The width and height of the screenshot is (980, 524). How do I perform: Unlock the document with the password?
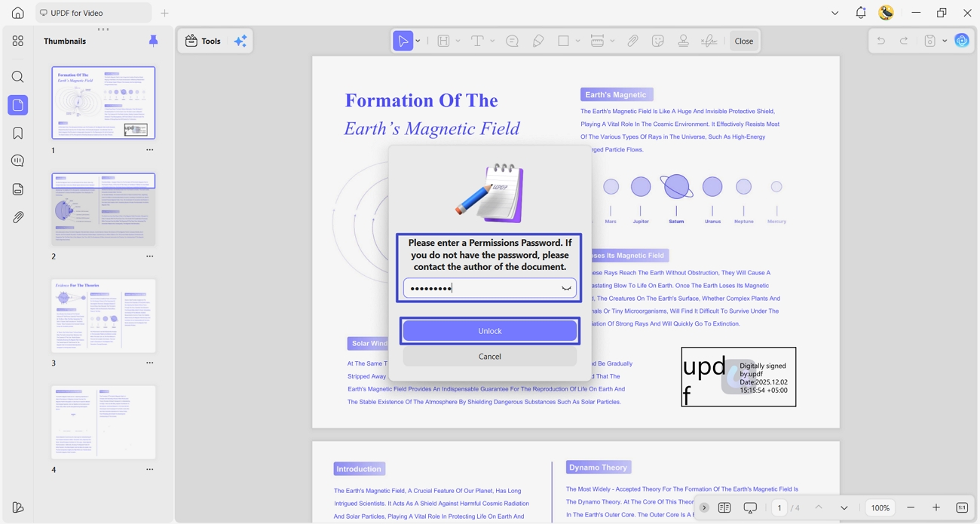pos(490,331)
